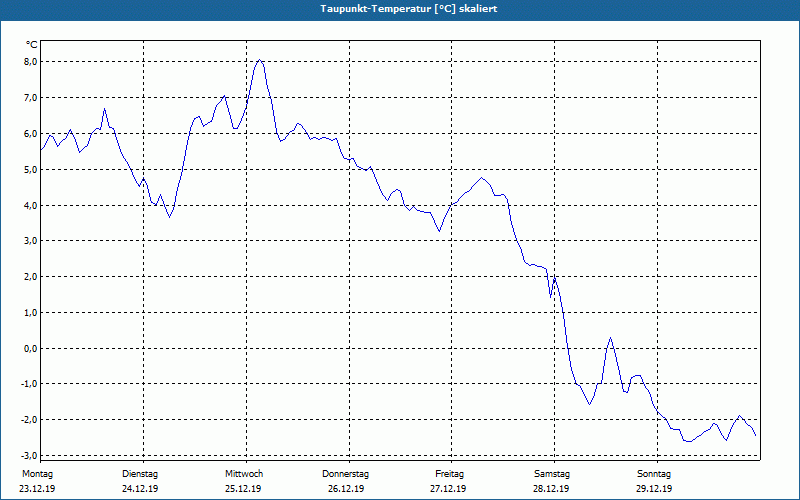Click the Dienstag day label
The image size is (800, 500).
pyautogui.click(x=140, y=474)
